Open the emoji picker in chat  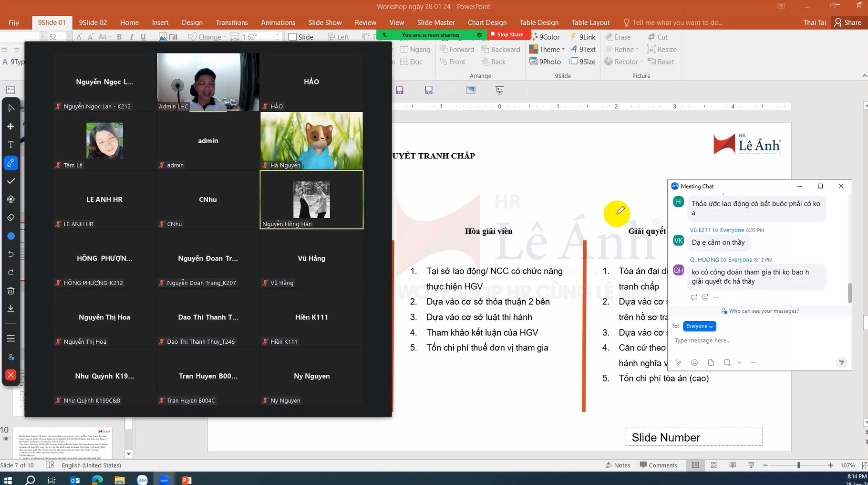694,363
